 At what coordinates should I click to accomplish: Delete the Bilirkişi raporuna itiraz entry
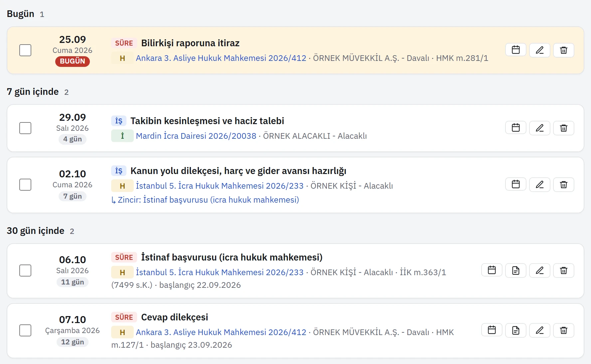pyautogui.click(x=563, y=50)
